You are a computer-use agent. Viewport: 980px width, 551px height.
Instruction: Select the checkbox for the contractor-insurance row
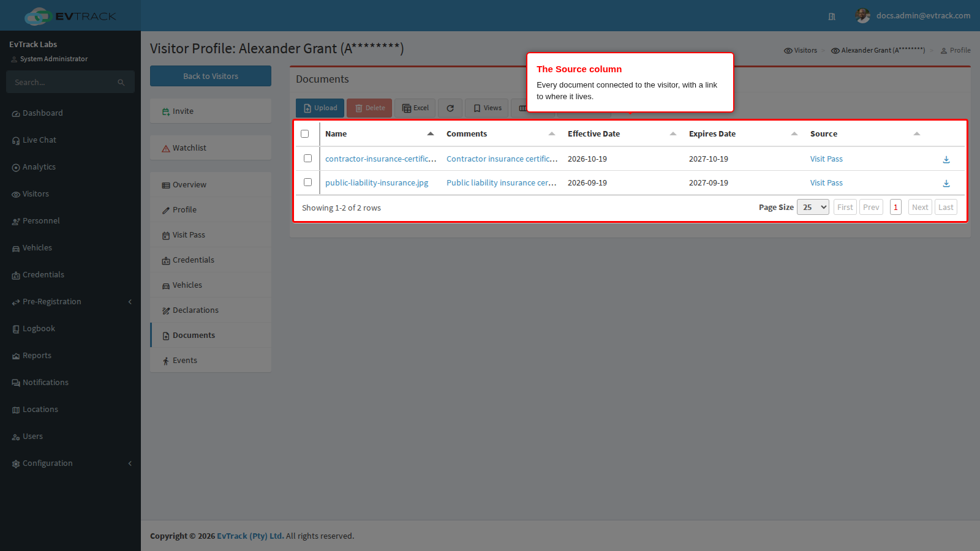coord(307,159)
